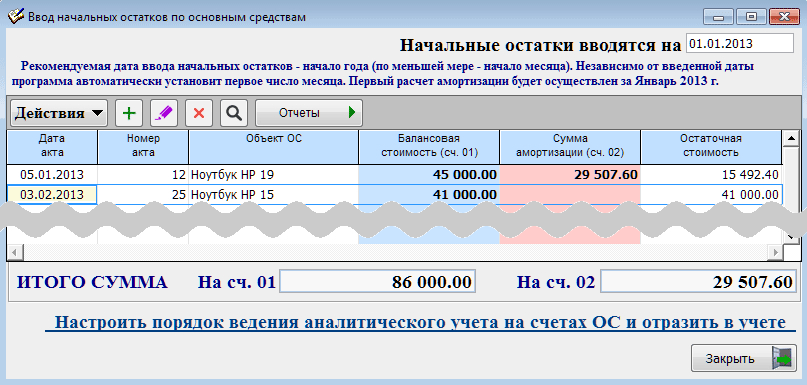This screenshot has height=385, width=807.
Task: Expand the Отчеты reports menu
Action: point(309,113)
